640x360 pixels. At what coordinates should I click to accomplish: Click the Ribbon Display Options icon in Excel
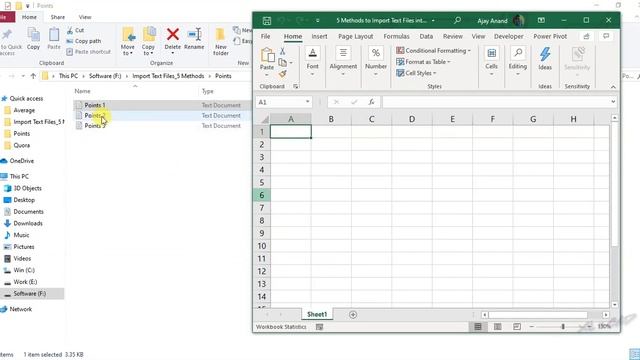[541, 20]
